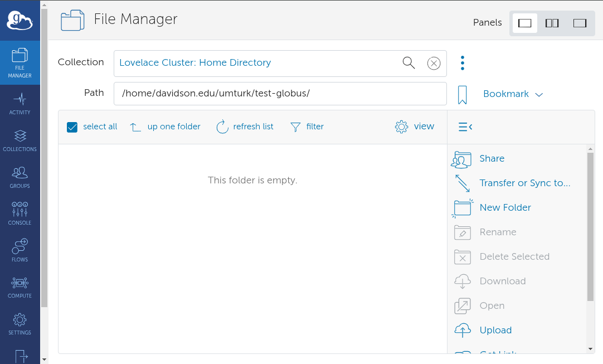Screen dimensions: 603x364
Task: Go up one folder
Action: point(165,127)
